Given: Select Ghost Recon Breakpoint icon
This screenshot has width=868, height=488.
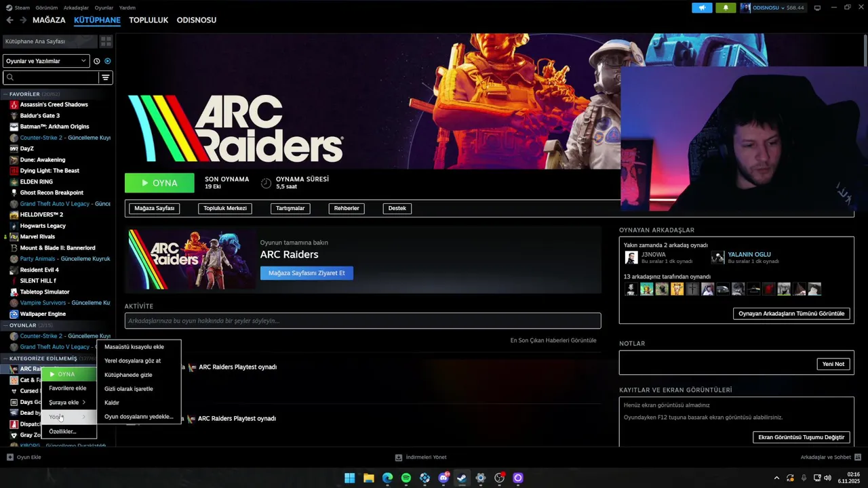Looking at the screenshot, I should [14, 192].
